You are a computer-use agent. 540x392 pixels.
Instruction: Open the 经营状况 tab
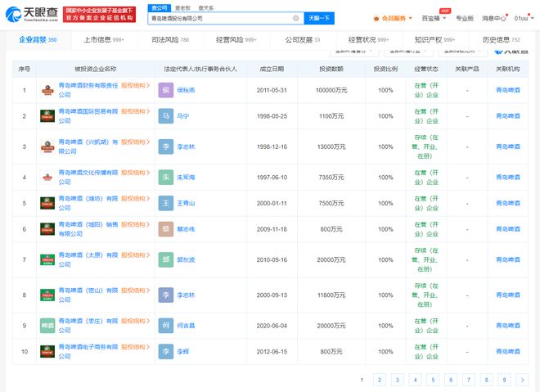368,40
